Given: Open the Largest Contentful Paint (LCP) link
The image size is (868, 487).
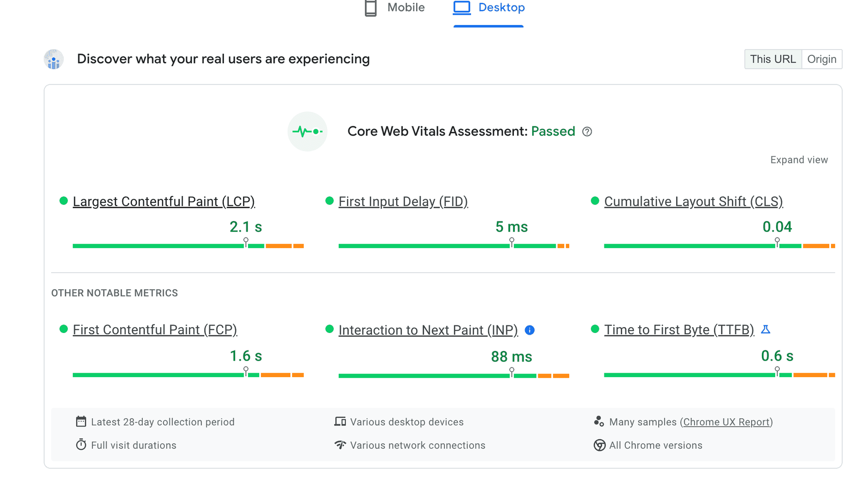Looking at the screenshot, I should click(164, 201).
